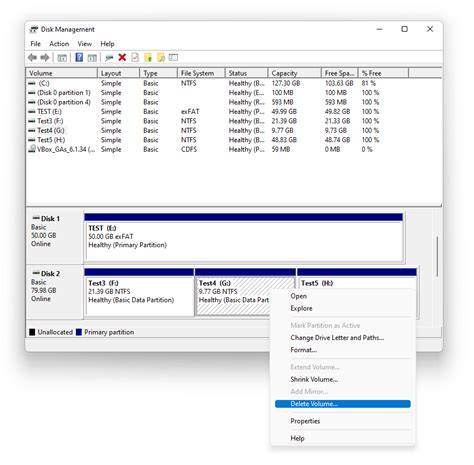Click the CDFS file system cell

point(189,149)
